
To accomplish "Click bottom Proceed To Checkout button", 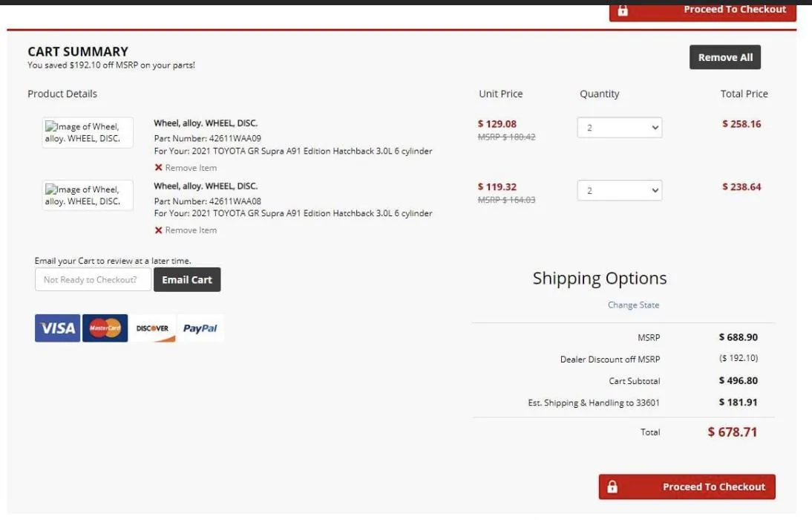I will click(687, 487).
